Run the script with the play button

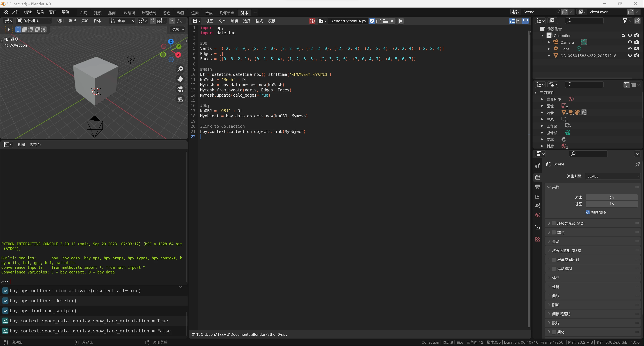tap(400, 21)
